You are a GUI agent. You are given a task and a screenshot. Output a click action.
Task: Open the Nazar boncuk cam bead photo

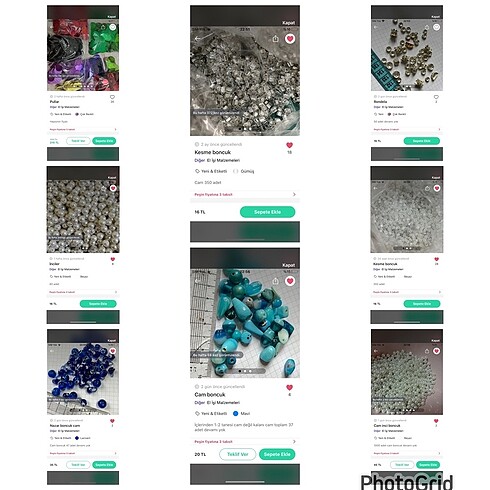tap(83, 378)
